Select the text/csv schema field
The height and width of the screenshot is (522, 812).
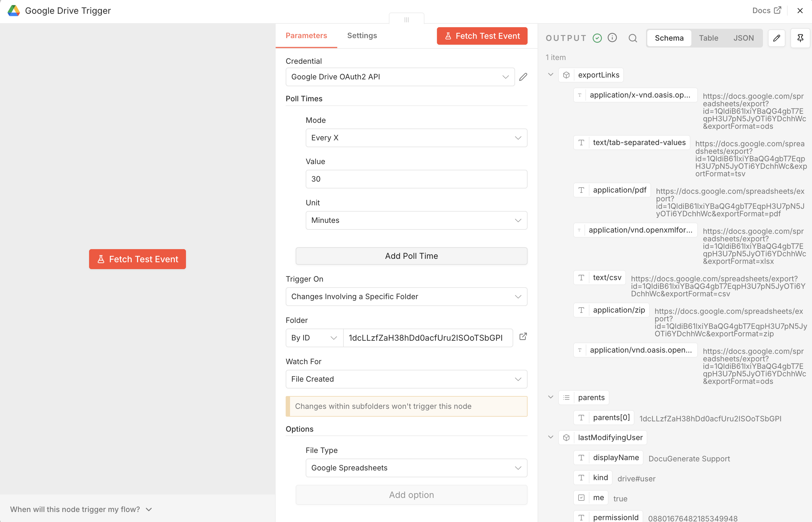coord(599,278)
